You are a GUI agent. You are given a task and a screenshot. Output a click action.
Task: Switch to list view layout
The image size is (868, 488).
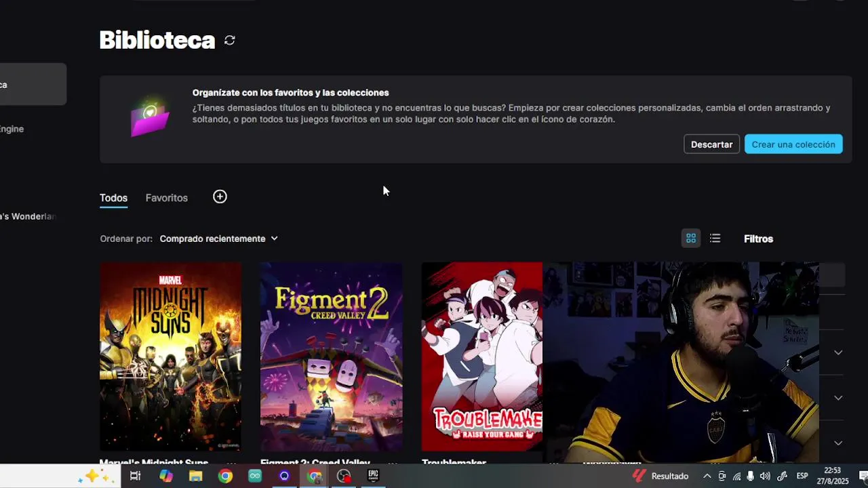(715, 239)
